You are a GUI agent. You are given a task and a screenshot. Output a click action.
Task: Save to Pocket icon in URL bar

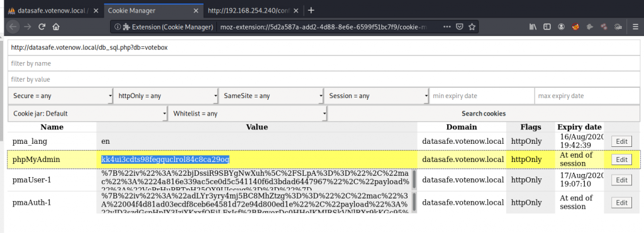(x=460, y=27)
